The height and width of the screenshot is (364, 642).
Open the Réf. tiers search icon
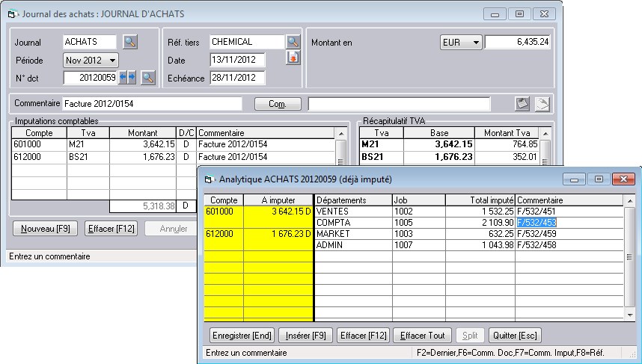click(x=293, y=42)
